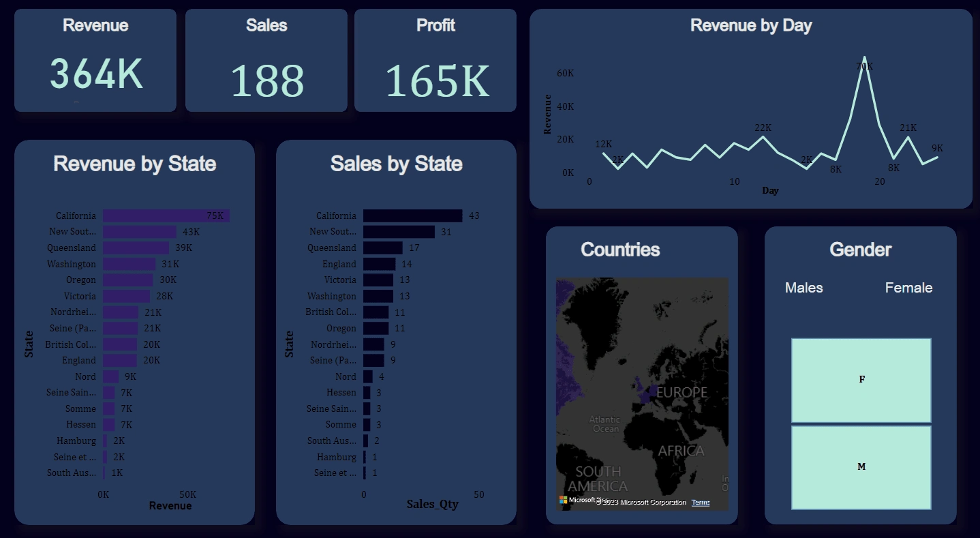Viewport: 980px width, 538px height.
Task: Select California bar in Revenue by State
Action: 166,215
